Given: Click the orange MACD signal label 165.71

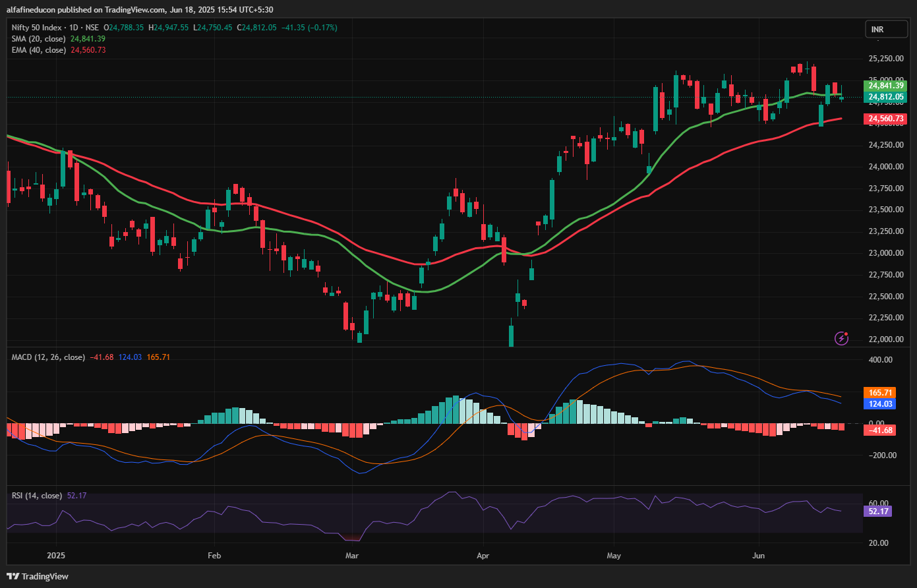Looking at the screenshot, I should [x=879, y=392].
